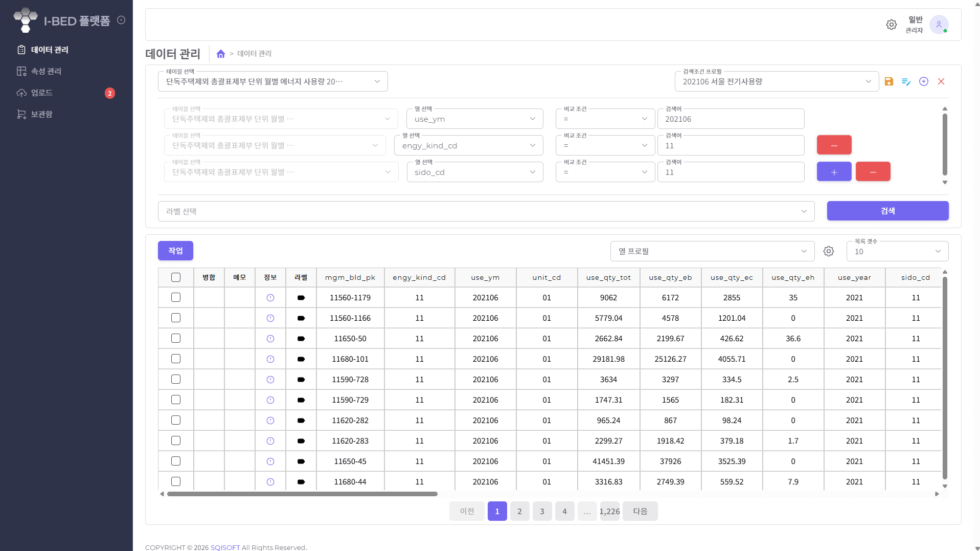The height and width of the screenshot is (551, 980).
Task: Click the table vertical scrollbar
Action: tap(945, 379)
